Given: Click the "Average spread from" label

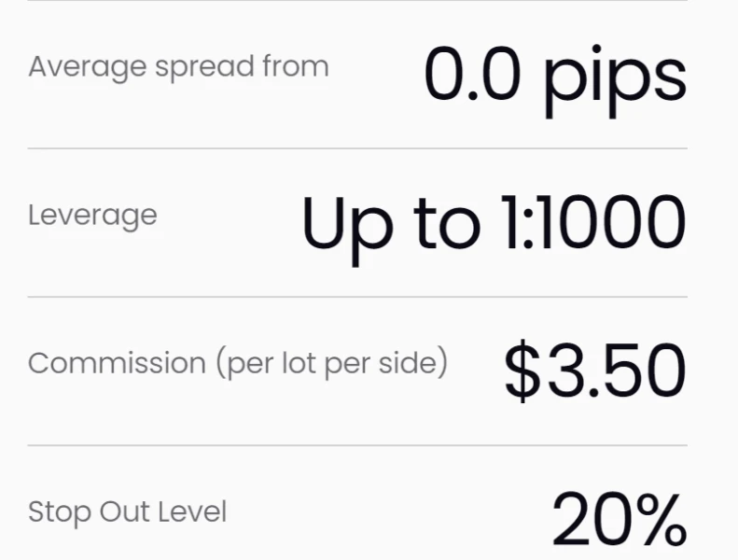Looking at the screenshot, I should (x=178, y=67).
